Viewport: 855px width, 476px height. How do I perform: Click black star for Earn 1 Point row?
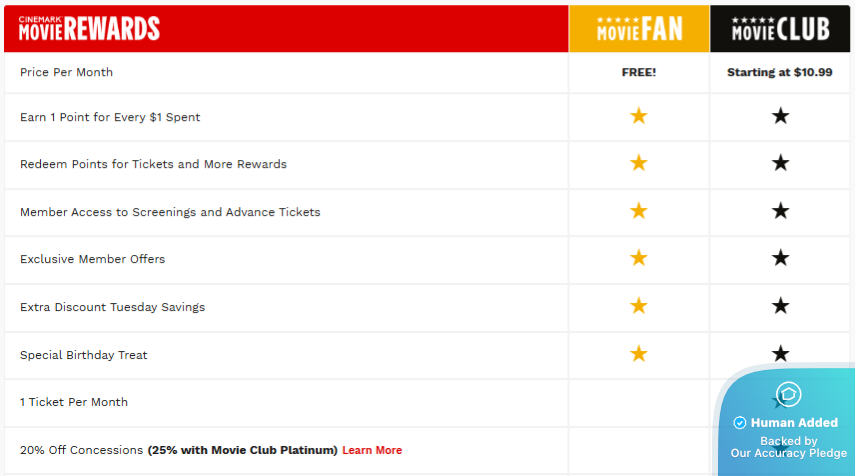pyautogui.click(x=780, y=116)
